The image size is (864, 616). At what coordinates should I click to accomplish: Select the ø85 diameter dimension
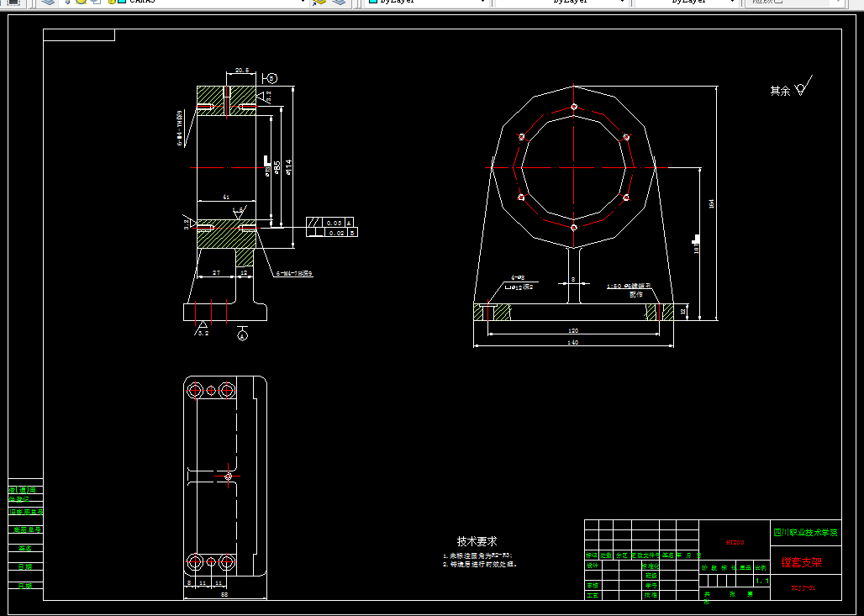tap(277, 167)
